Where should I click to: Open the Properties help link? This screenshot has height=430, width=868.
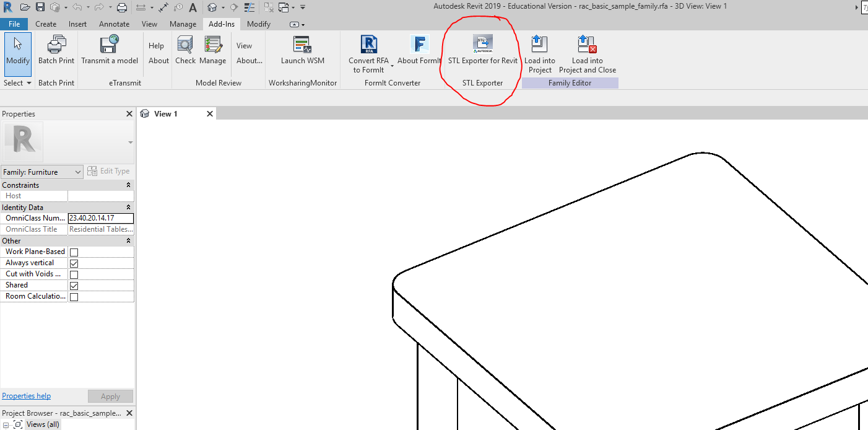(26, 396)
